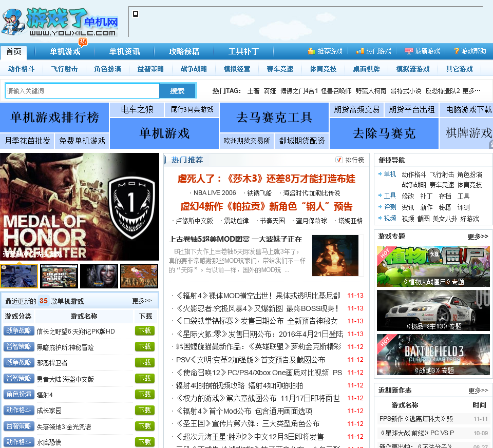Select the fourth slideshow thumbnail with the battlefield scene
The width and height of the screenshot is (493, 448).
tap(139, 276)
